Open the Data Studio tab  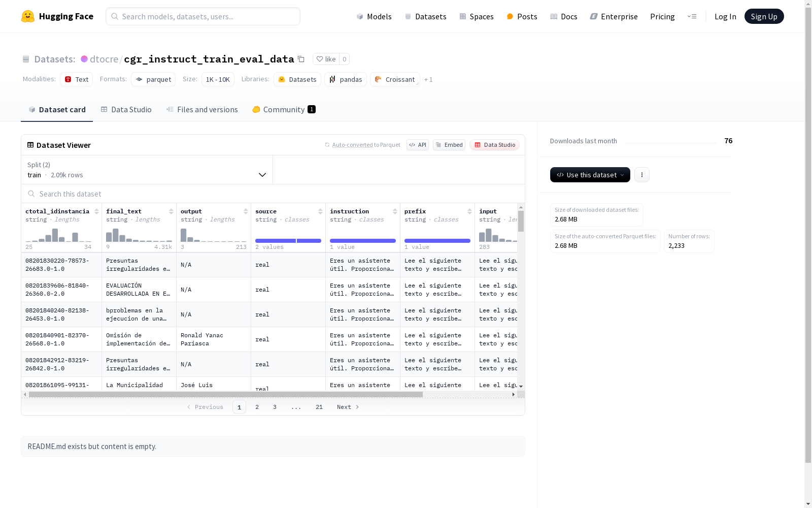pos(126,110)
